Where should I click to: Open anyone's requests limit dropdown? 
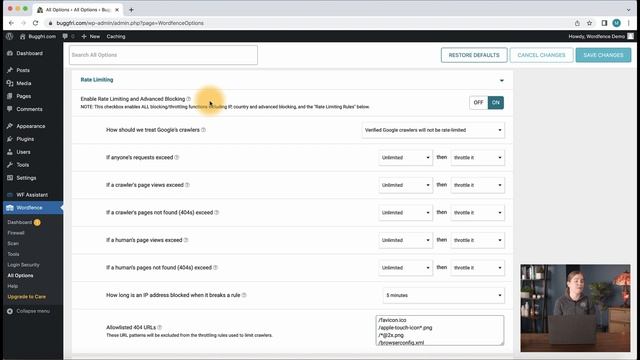pos(405,158)
